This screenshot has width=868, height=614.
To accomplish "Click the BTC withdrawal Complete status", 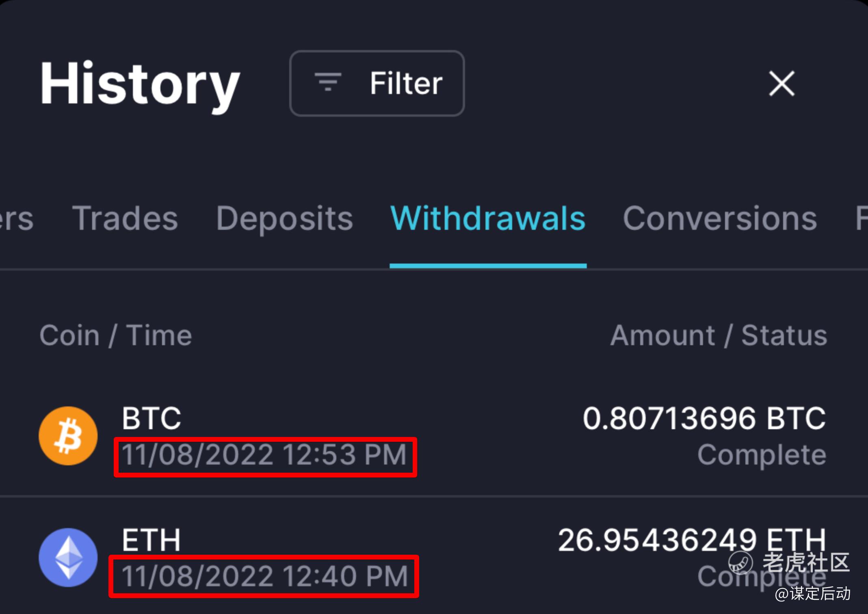I will 762,455.
